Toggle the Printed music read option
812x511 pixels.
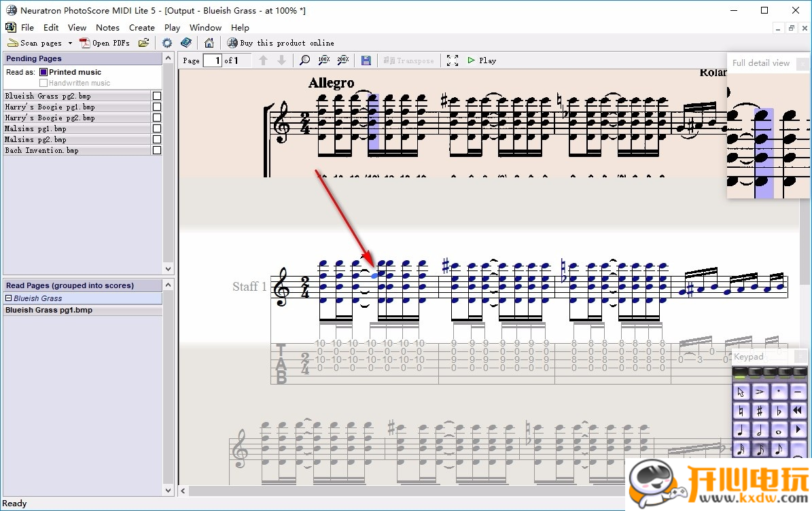click(43, 72)
